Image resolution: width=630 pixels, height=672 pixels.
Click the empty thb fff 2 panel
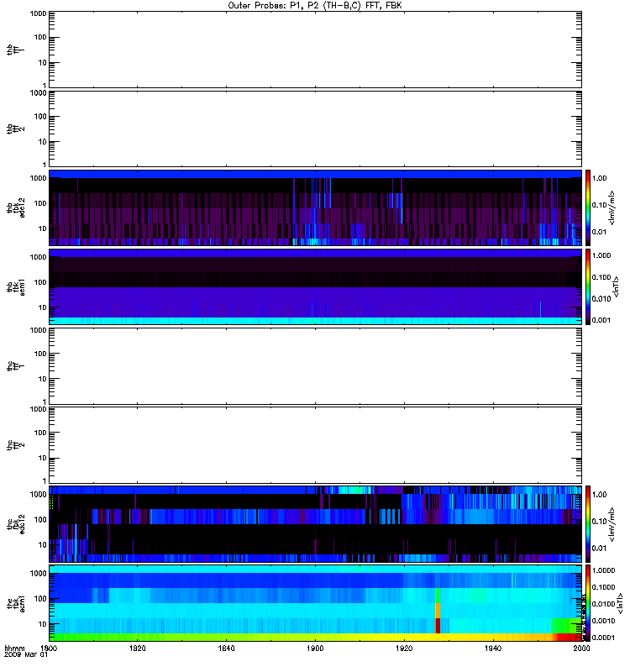[315, 129]
